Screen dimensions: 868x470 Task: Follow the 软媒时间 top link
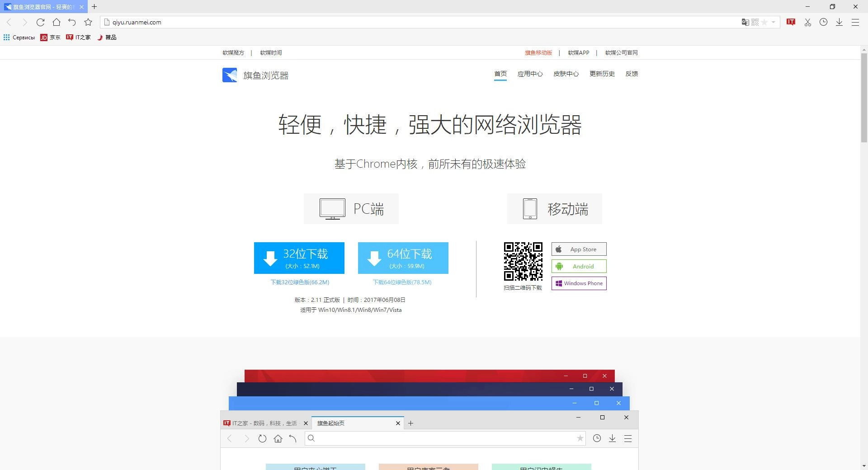pyautogui.click(x=271, y=52)
